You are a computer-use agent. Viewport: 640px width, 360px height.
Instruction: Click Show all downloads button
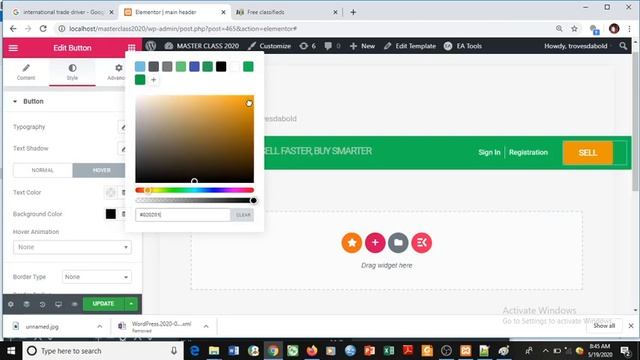604,326
